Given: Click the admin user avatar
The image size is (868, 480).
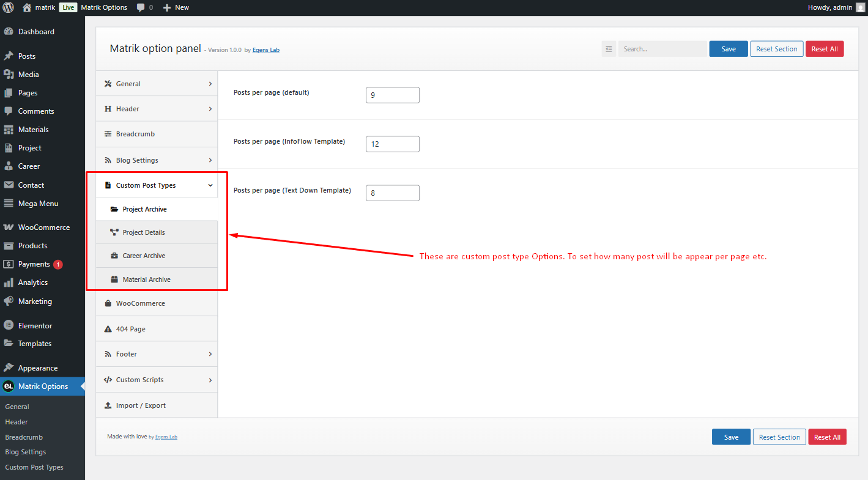Looking at the screenshot, I should (861, 7).
